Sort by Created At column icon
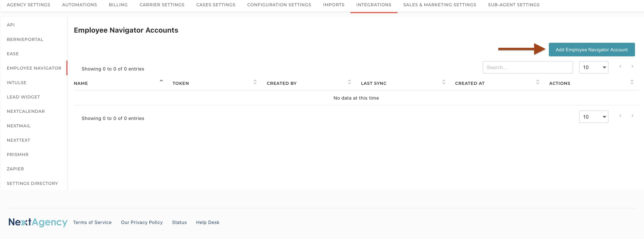 click(538, 82)
